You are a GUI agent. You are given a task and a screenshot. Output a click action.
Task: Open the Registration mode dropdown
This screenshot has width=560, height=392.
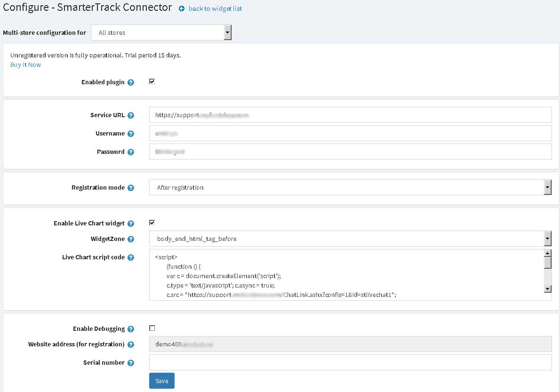[351, 187]
